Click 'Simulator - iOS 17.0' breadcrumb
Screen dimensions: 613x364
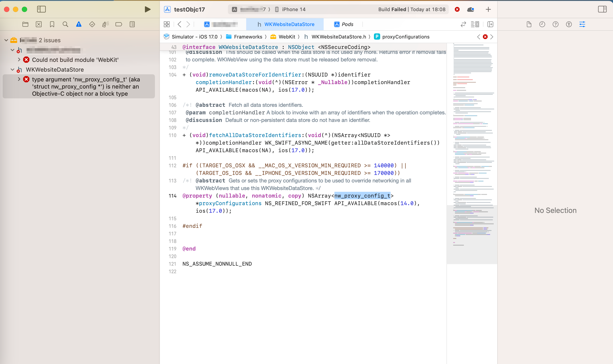coord(191,37)
